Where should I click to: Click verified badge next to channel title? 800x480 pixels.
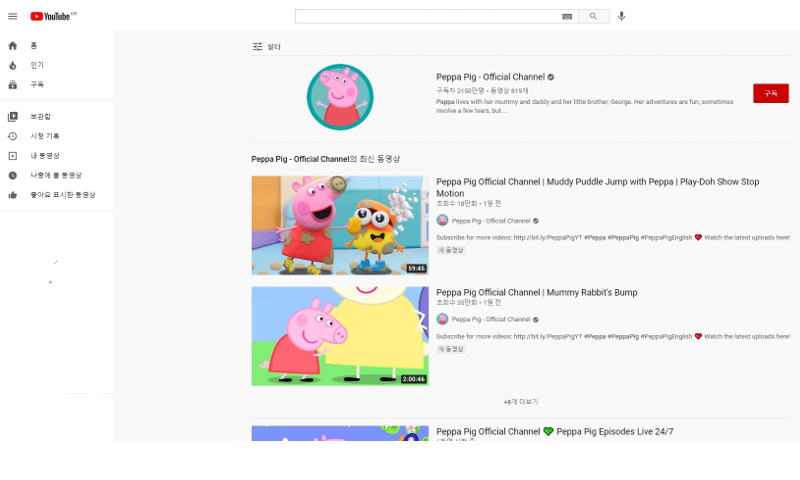coord(551,78)
